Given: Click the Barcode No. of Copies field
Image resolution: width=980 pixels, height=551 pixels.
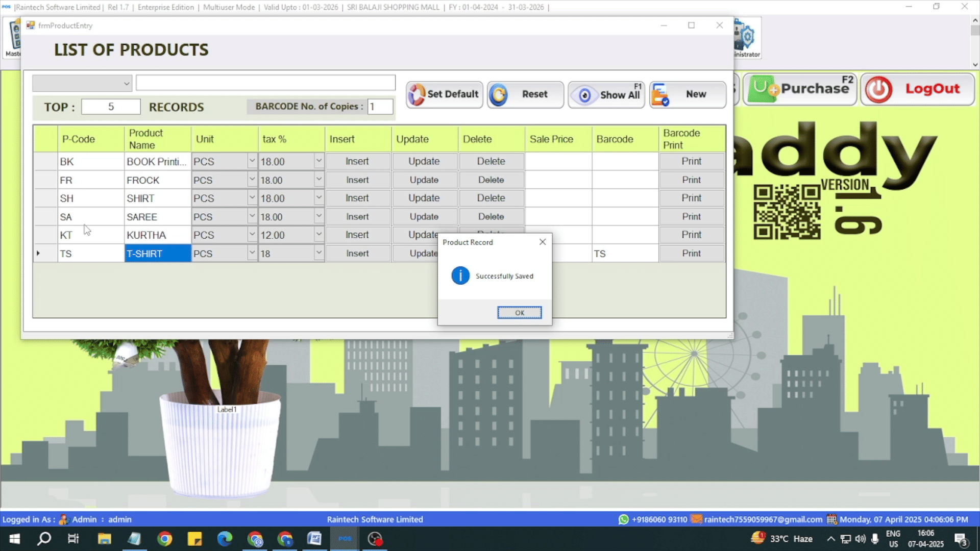Looking at the screenshot, I should pos(380,107).
